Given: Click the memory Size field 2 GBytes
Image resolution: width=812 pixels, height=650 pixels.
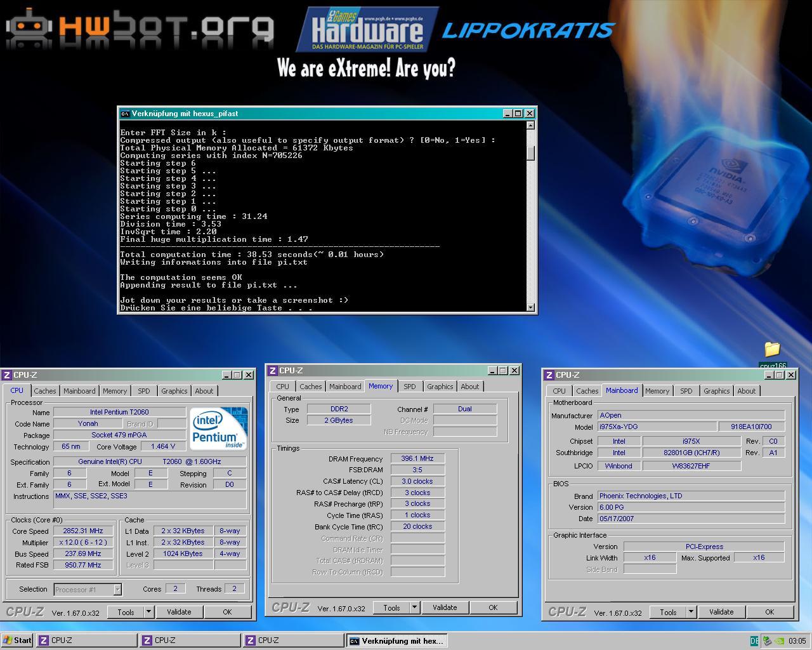Looking at the screenshot, I should coord(339,420).
